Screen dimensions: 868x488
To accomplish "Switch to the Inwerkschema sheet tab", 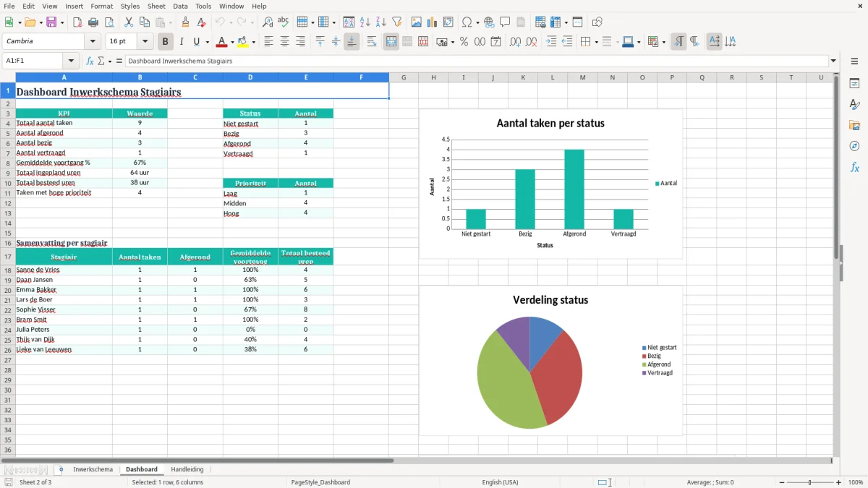I will (93, 470).
